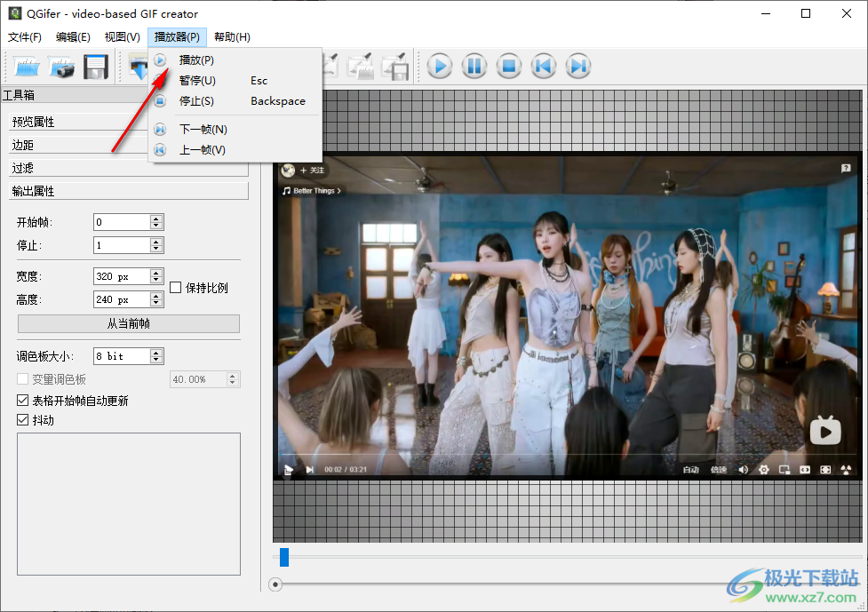Image resolution: width=868 pixels, height=612 pixels.
Task: Click the brush icon with floppy disk
Action: pyautogui.click(x=395, y=67)
